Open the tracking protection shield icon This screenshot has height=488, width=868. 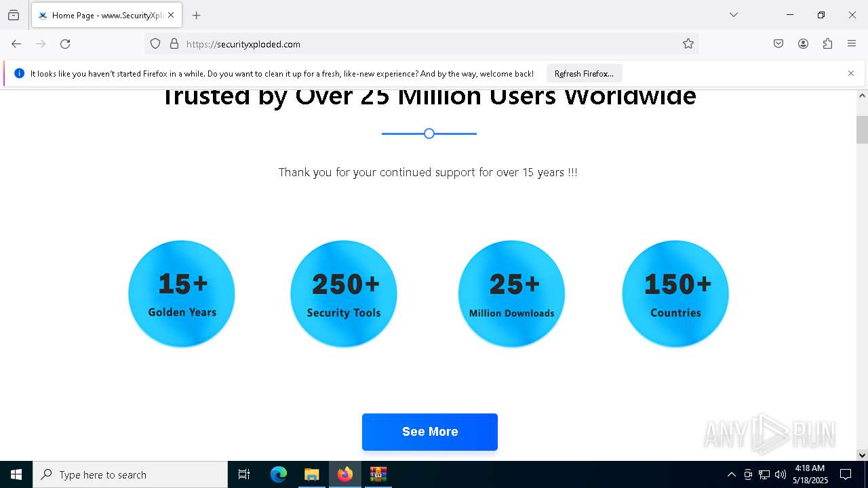pos(155,44)
